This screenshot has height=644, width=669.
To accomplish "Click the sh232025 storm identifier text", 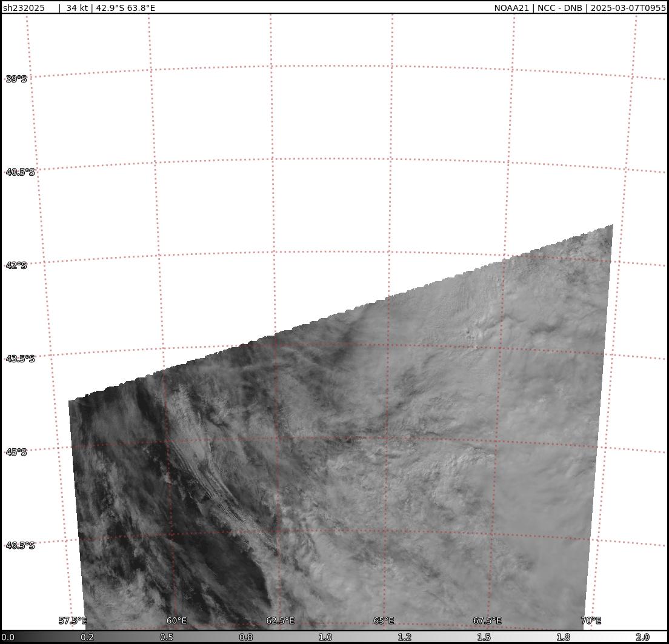I will (x=24, y=8).
